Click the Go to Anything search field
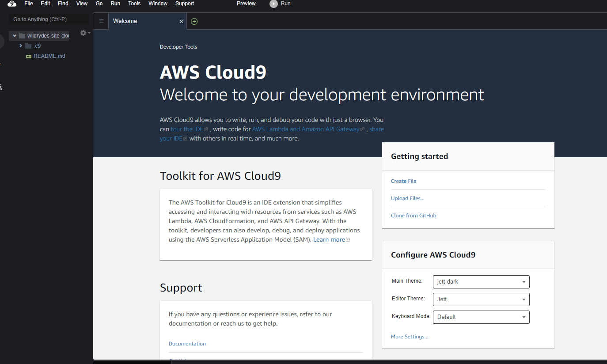This screenshot has height=364, width=607. pos(48,19)
